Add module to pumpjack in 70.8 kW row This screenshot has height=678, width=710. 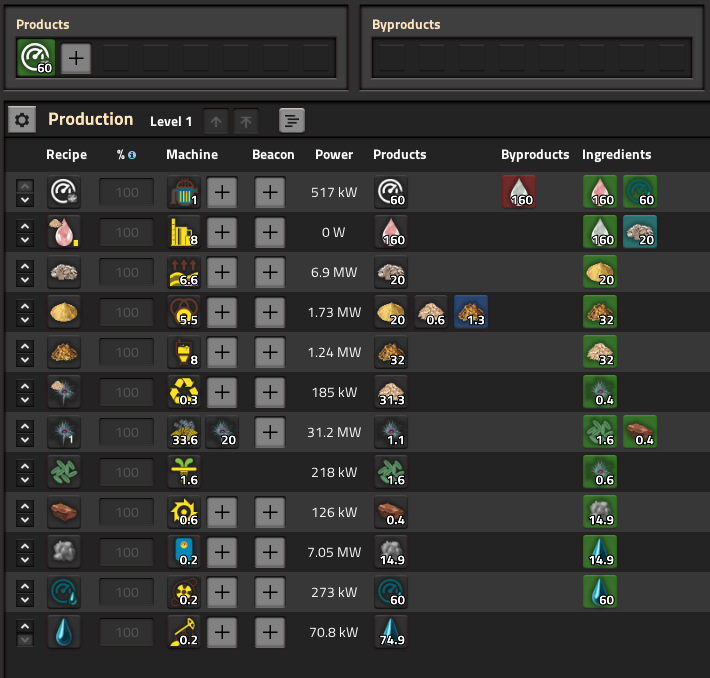tap(222, 632)
